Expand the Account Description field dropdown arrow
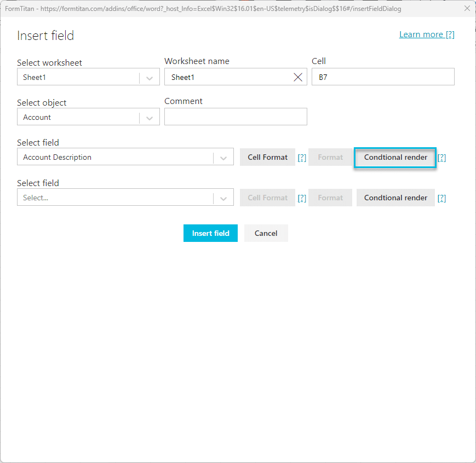The width and height of the screenshot is (476, 463). coord(223,158)
